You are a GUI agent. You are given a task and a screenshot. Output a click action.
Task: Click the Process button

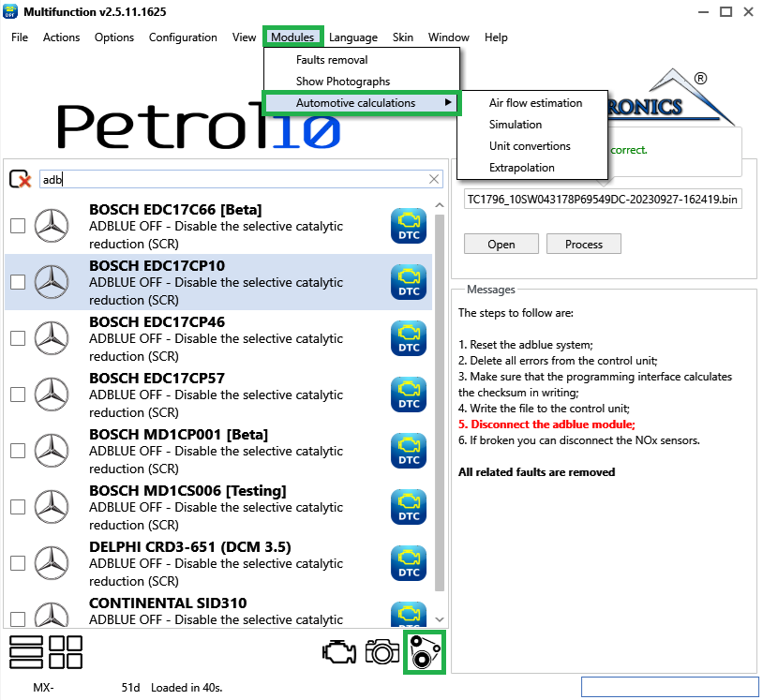click(584, 244)
